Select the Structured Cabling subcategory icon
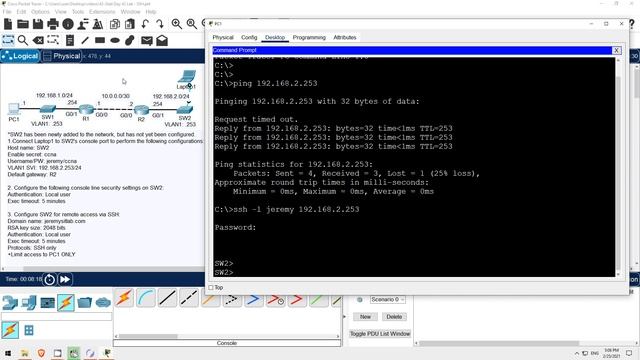This screenshot has height=360, width=640. [x=29, y=330]
